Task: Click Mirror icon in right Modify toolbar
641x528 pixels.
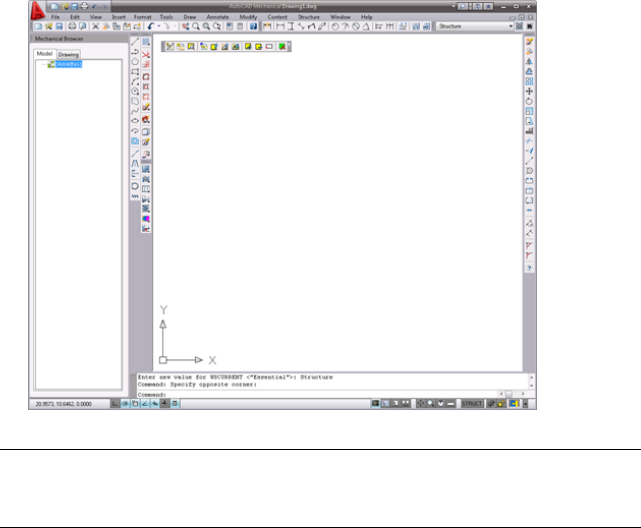Action: [529, 62]
